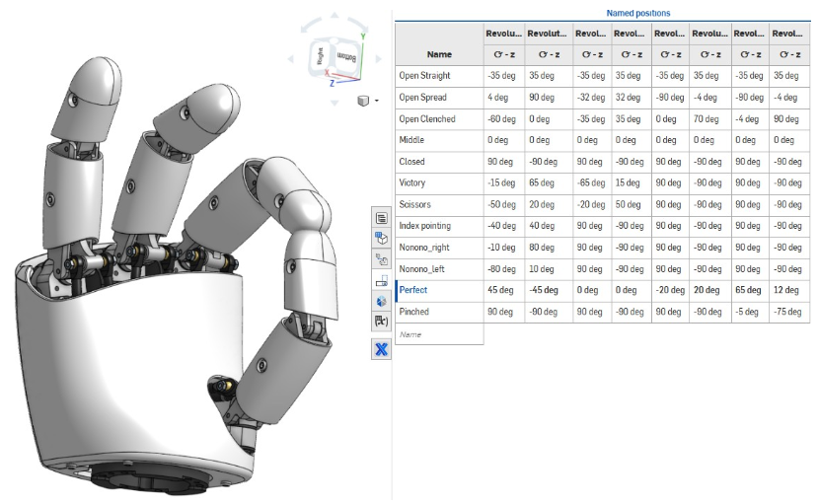
Task: Click the clockwise rotate arrow above view cube
Action: click(358, 24)
